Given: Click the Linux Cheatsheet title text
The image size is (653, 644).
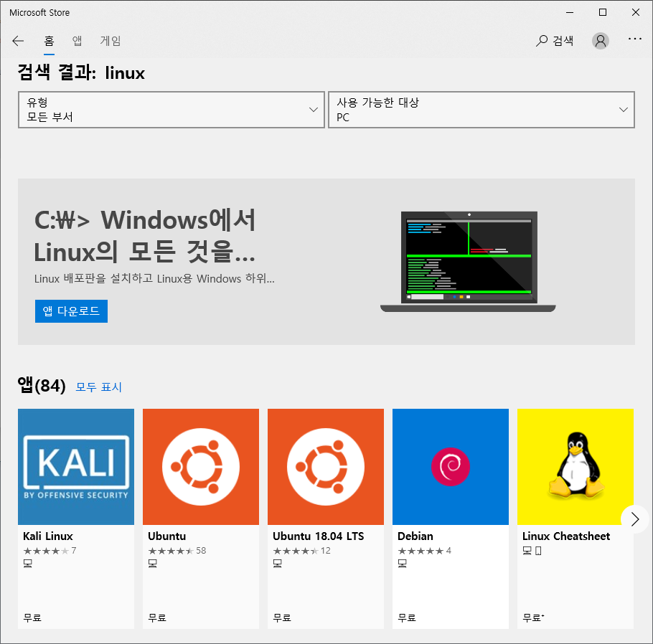Looking at the screenshot, I should coord(566,536).
